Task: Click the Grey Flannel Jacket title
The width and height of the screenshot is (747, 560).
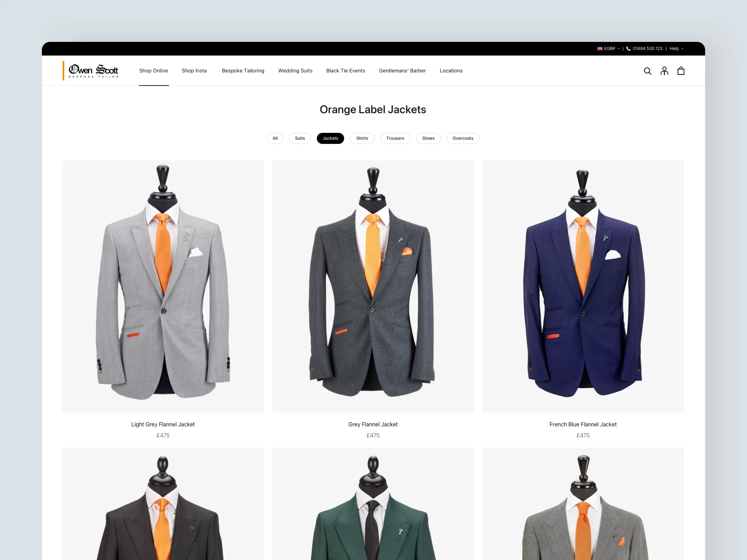Action: coord(373,424)
